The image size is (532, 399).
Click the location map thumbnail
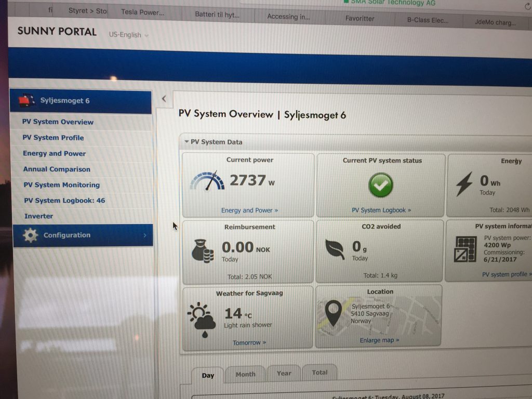click(378, 315)
